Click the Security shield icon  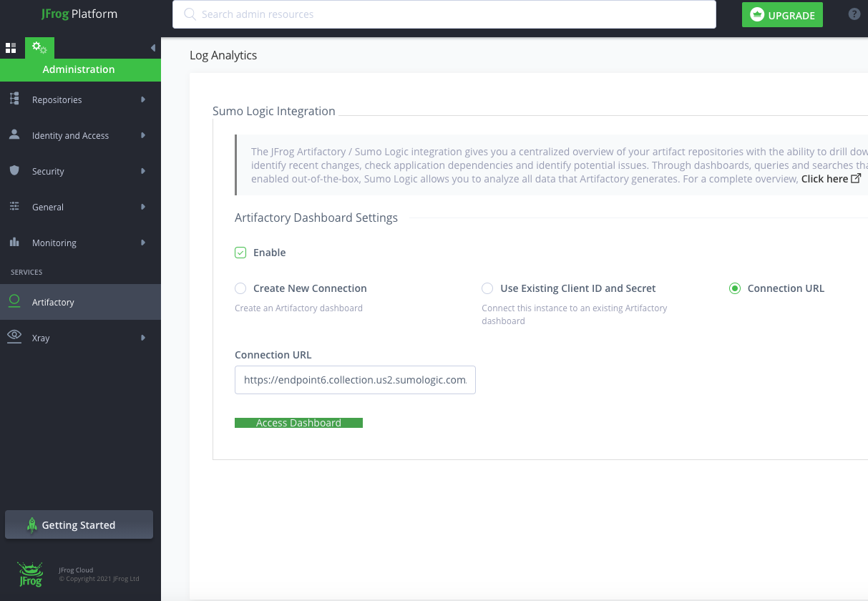pos(14,171)
